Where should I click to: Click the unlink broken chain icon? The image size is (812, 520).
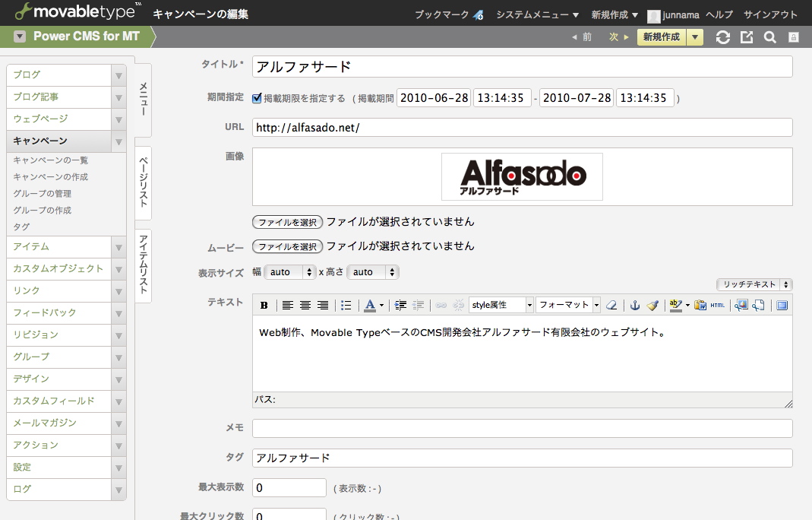(x=458, y=306)
